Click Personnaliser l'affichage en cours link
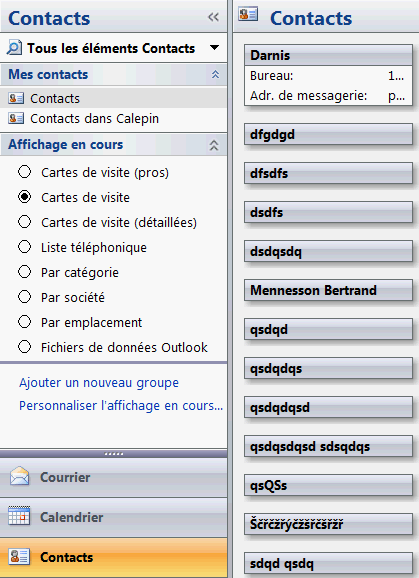Screen dimensions: 419x578 121,405
